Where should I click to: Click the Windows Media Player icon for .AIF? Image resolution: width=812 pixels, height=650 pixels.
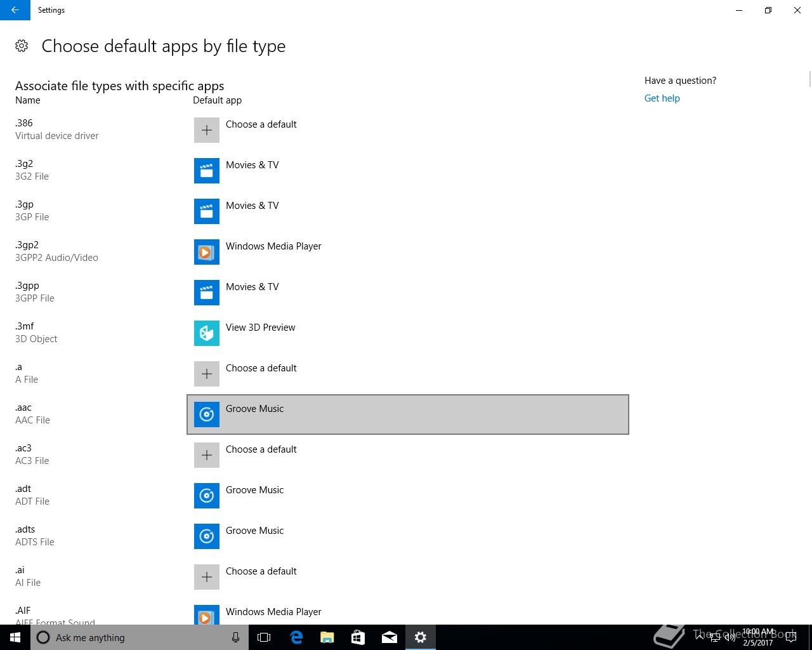click(207, 614)
